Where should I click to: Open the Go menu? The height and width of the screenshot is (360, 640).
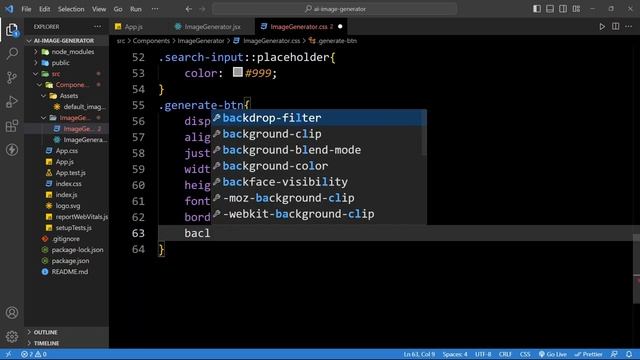coord(118,9)
